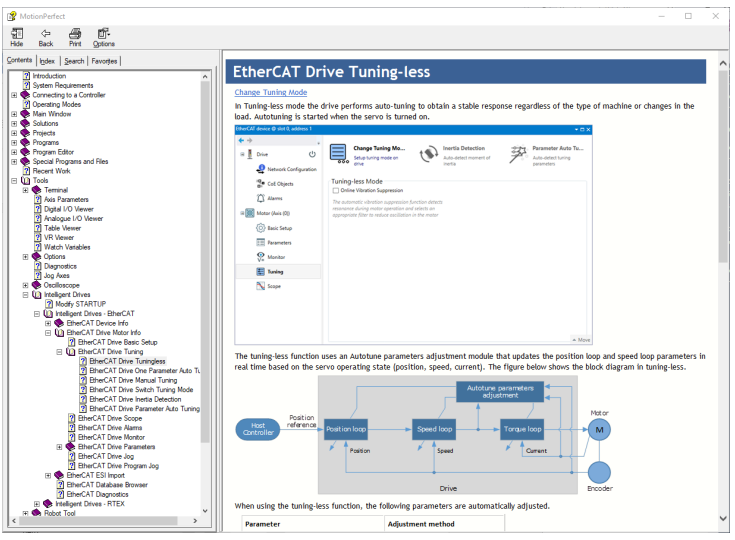The width and height of the screenshot is (735, 540).
Task: Select the Table Viewer topic
Action: tap(62, 228)
